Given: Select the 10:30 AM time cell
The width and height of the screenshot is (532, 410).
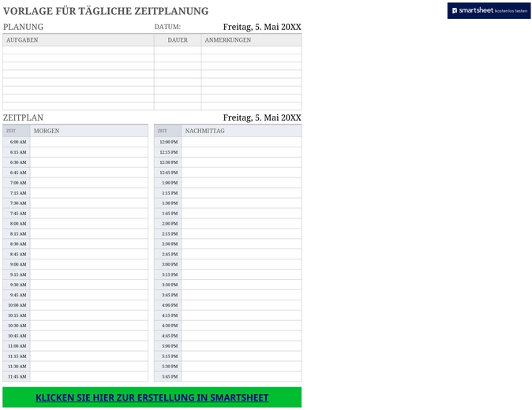Looking at the screenshot, I should click(x=17, y=326).
